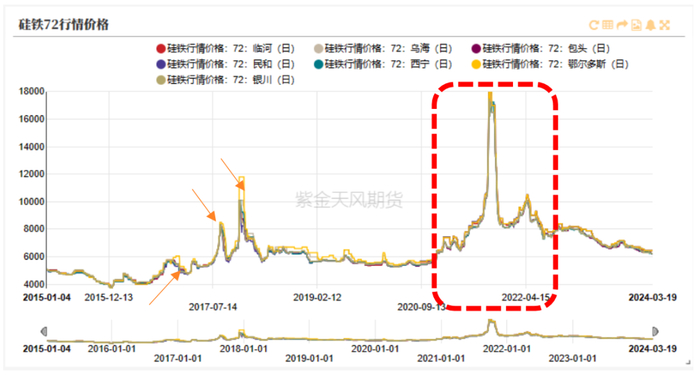The image size is (700, 375).
Task: Expand chart to fullscreen icon
Action: tap(665, 25)
